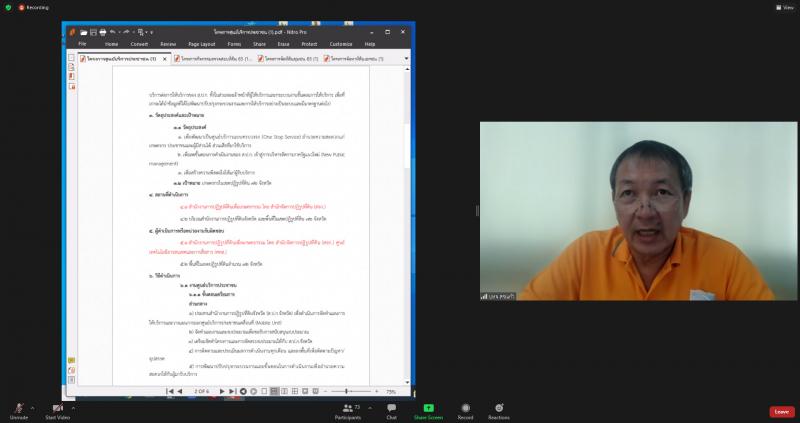Switch to the Convert ribbon tab
Image resolution: width=800 pixels, height=423 pixels.
(x=139, y=44)
